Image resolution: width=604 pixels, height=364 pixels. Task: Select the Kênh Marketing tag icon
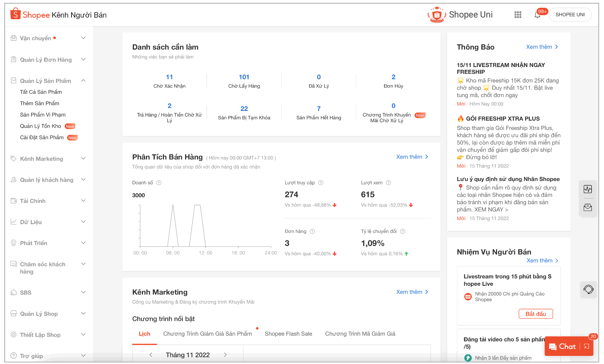coord(13,158)
